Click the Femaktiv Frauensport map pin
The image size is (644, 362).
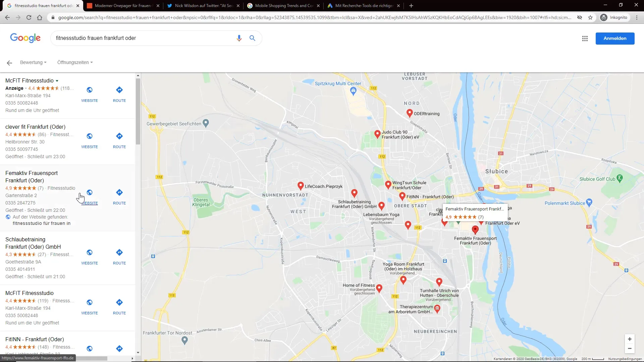(475, 230)
